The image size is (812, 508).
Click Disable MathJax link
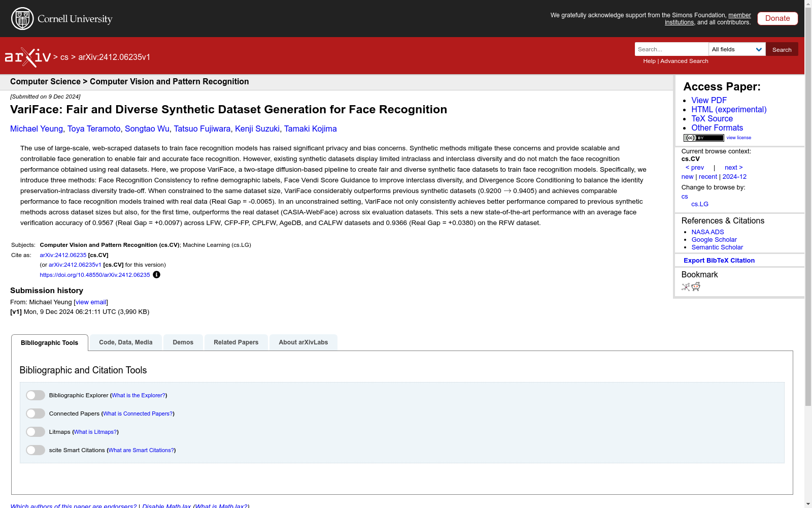coord(166,506)
